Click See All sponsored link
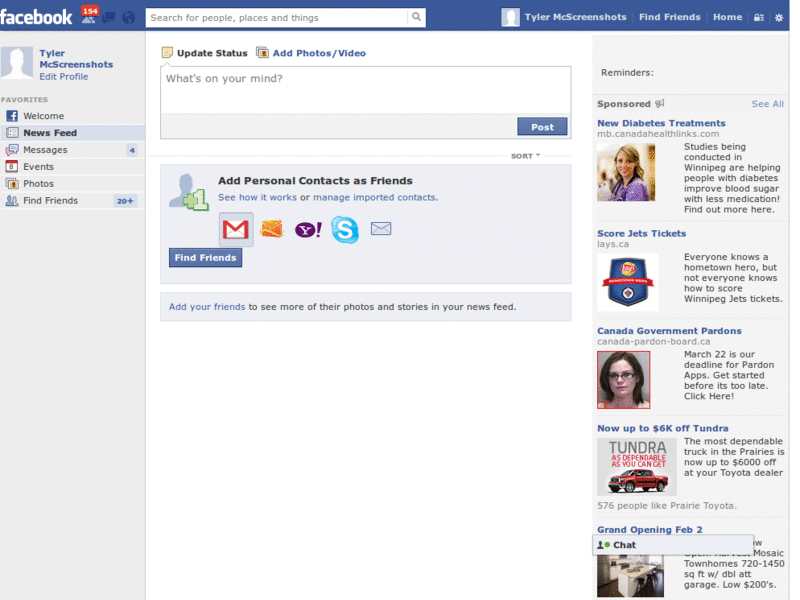The width and height of the screenshot is (800, 600). click(x=767, y=104)
